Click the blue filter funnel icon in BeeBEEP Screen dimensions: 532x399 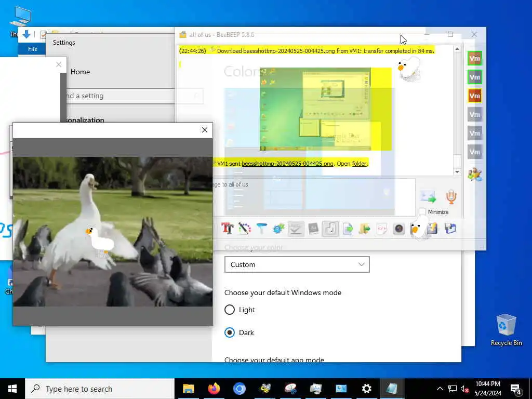pos(261,229)
